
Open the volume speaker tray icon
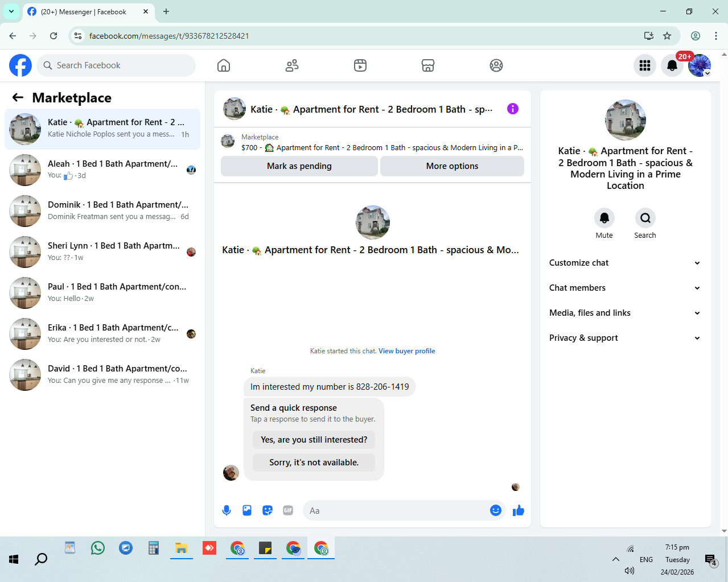pos(629,571)
